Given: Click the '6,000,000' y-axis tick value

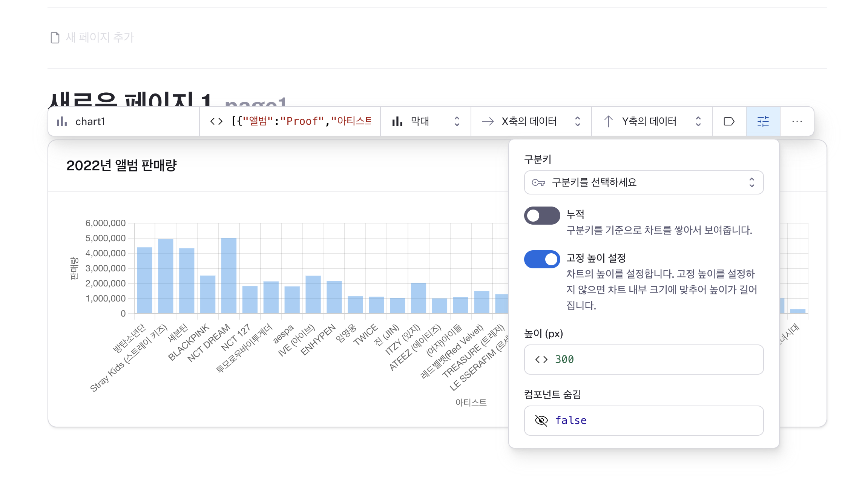Looking at the screenshot, I should click(106, 223).
